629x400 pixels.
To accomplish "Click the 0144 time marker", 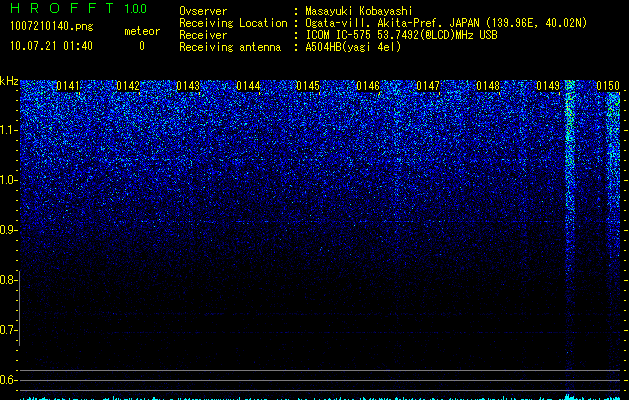I will [x=248, y=86].
